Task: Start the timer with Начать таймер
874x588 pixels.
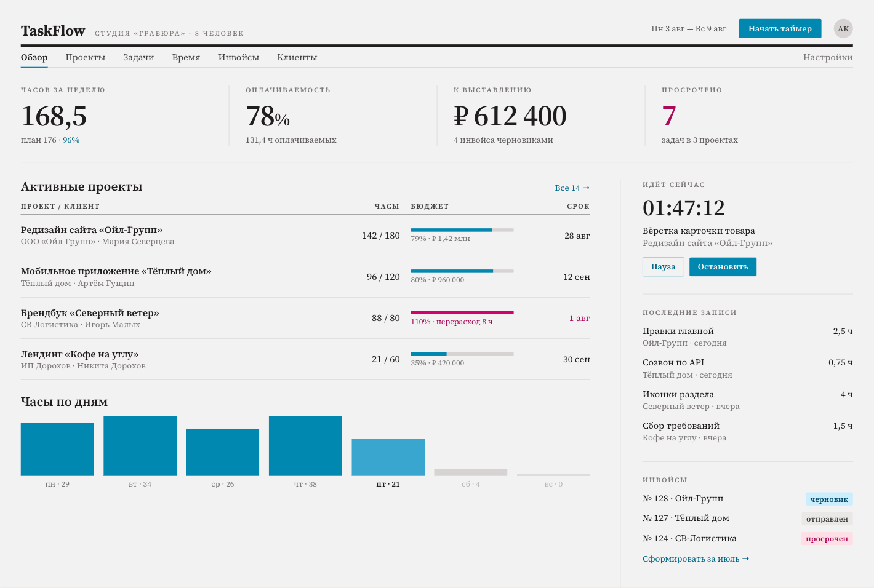Action: 780,28
